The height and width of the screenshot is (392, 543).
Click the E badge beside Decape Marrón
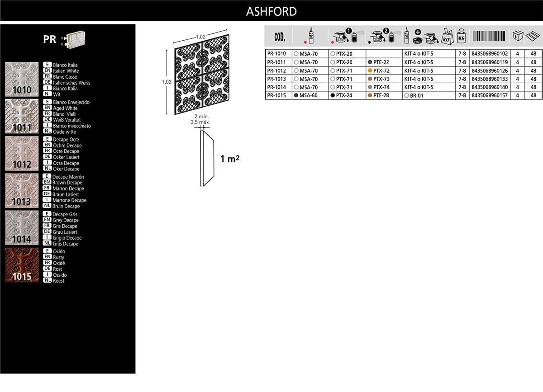tap(47, 177)
